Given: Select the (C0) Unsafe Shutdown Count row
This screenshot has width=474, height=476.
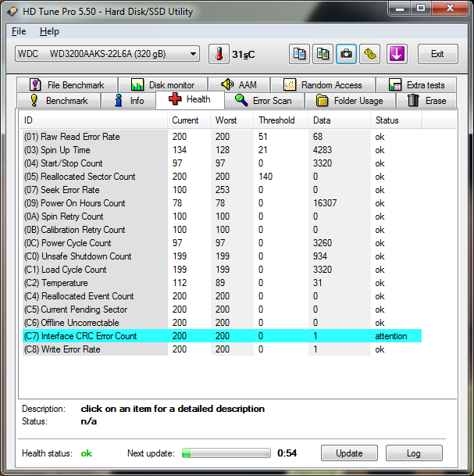Looking at the screenshot, I should [x=222, y=256].
